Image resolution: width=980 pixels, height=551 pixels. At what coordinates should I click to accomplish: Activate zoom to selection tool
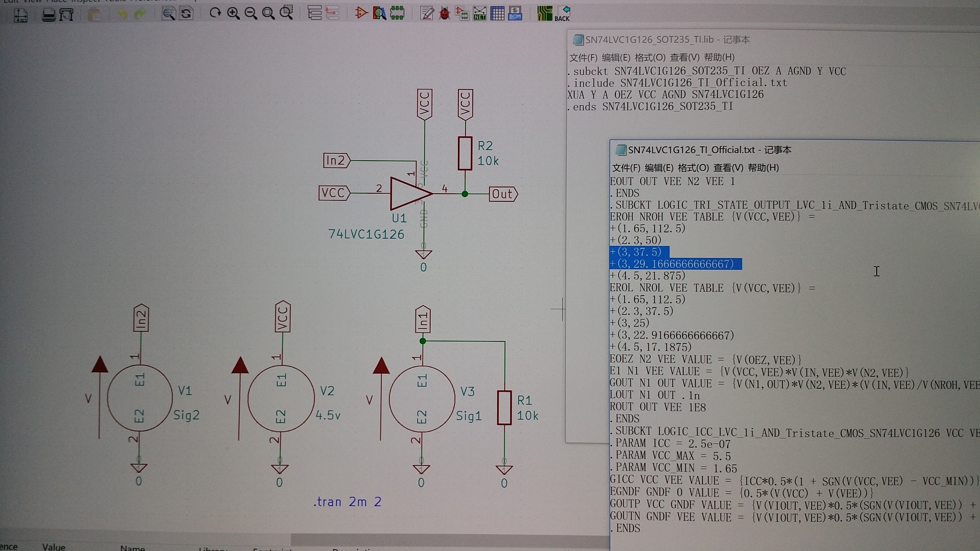coord(286,13)
